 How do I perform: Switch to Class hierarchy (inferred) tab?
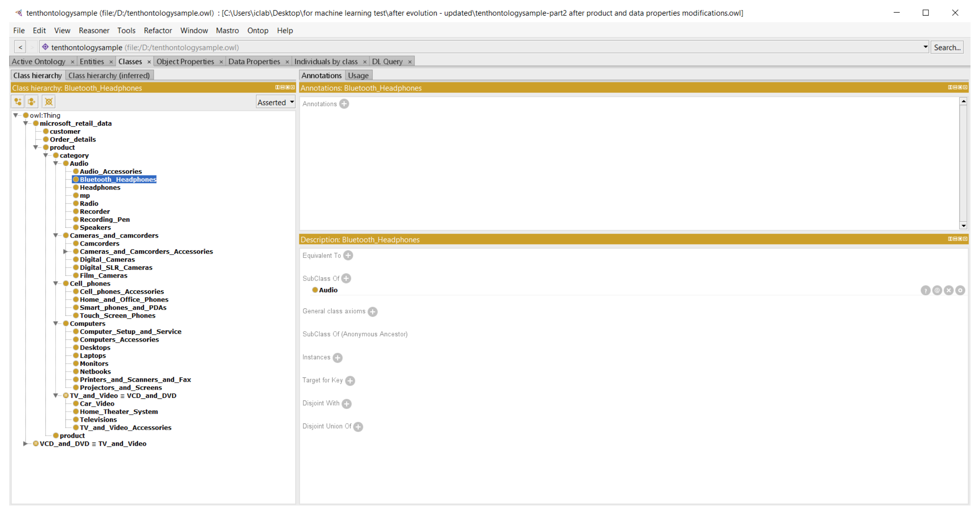(109, 75)
